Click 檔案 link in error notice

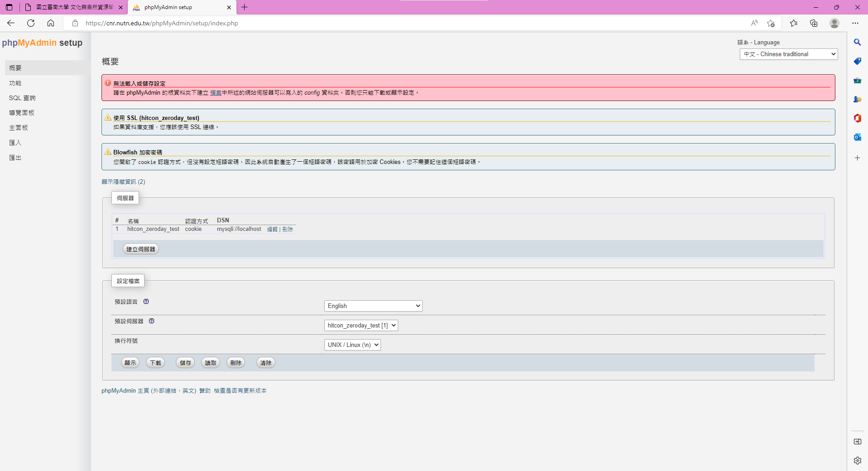point(216,92)
